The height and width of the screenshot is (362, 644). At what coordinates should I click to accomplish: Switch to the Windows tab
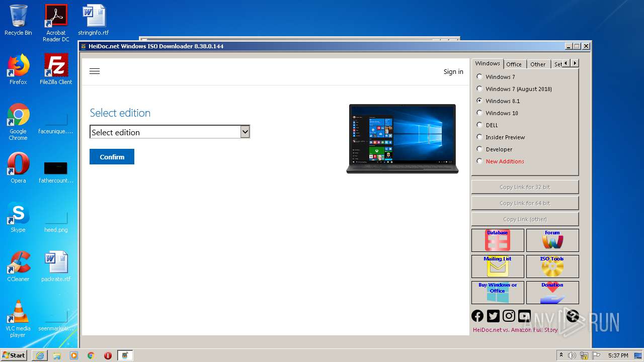click(x=488, y=63)
